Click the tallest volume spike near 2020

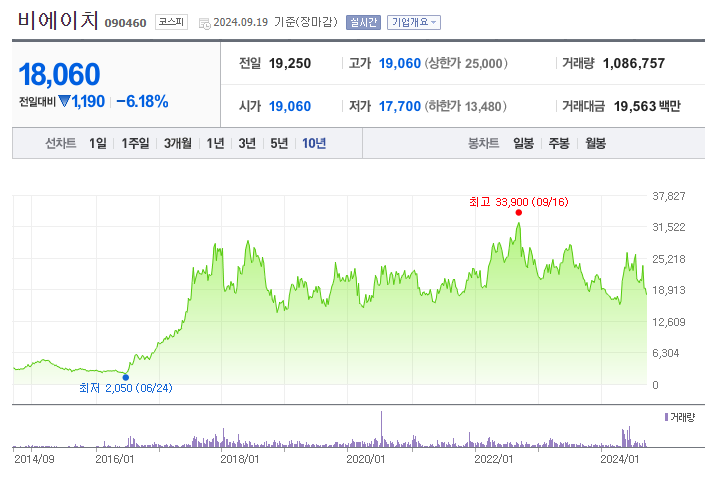pyautogui.click(x=381, y=429)
